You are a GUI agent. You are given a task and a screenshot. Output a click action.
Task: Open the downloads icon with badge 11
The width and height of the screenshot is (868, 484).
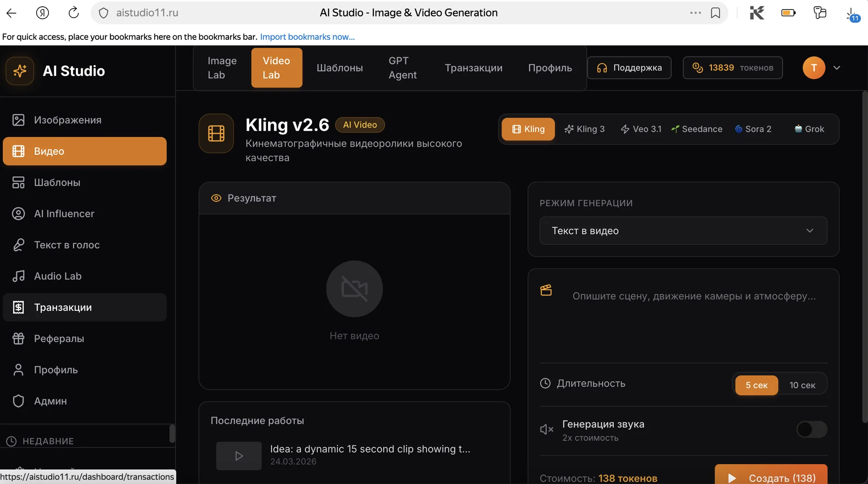pyautogui.click(x=853, y=14)
